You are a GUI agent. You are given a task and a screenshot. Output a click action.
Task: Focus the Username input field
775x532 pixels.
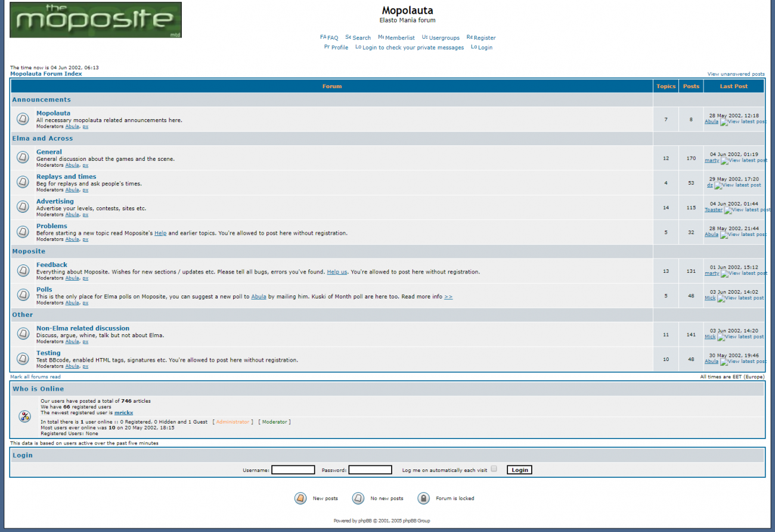point(293,470)
